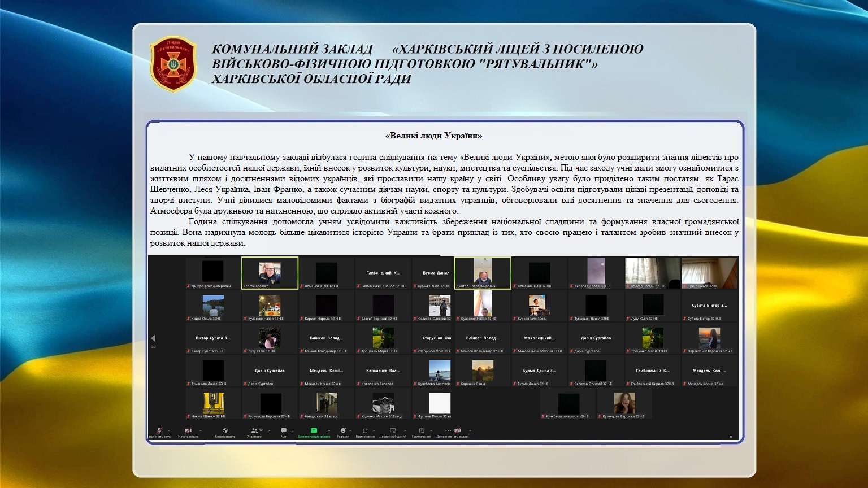Expand the arrow next to Чат
This screenshot has height=488, width=868.
292,430
